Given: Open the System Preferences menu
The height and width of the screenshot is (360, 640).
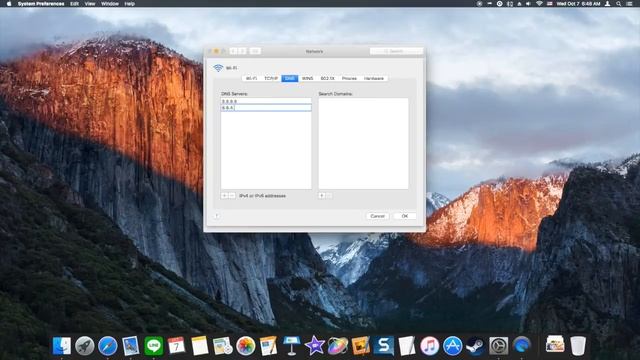Looking at the screenshot, I should coord(41,4).
